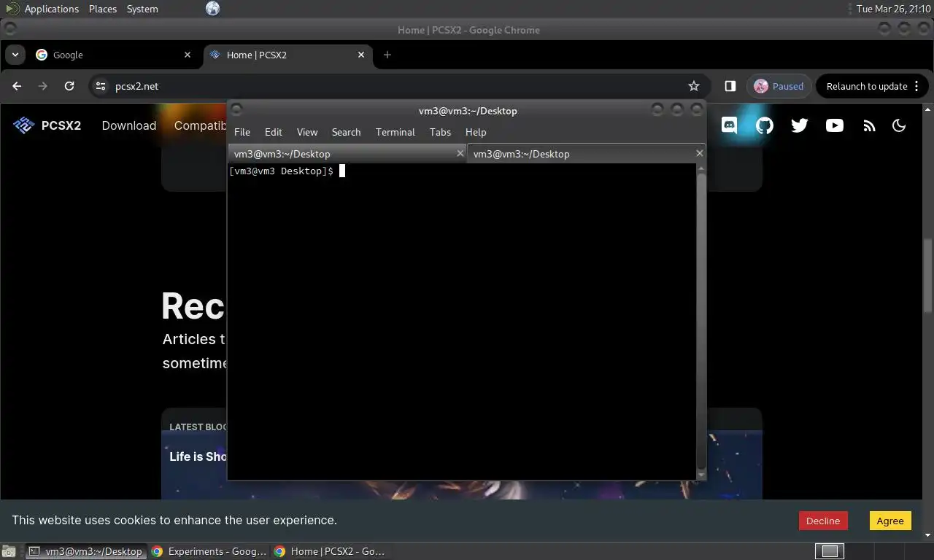934x560 pixels.
Task: Decline the website cookies
Action: tap(823, 521)
